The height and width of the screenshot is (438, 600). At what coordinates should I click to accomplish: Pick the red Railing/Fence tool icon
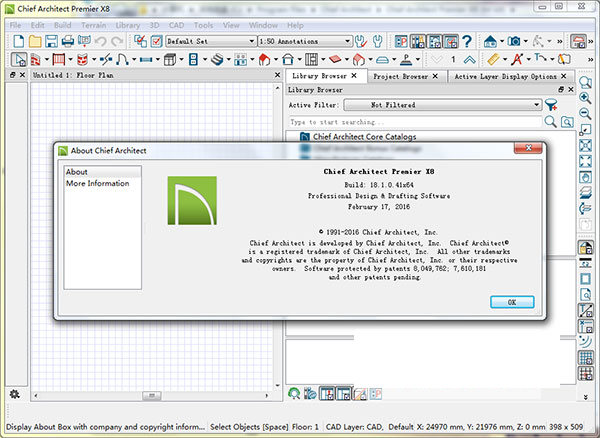pyautogui.click(x=59, y=60)
